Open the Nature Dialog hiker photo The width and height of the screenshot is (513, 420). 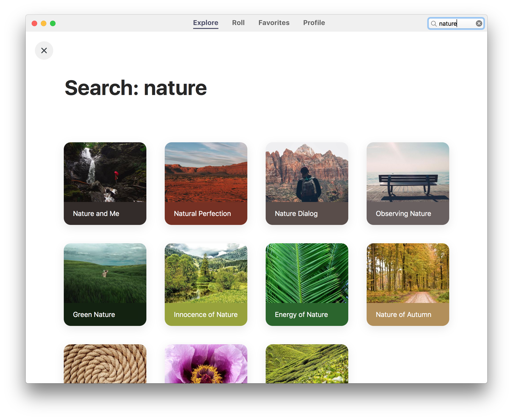pos(307,172)
